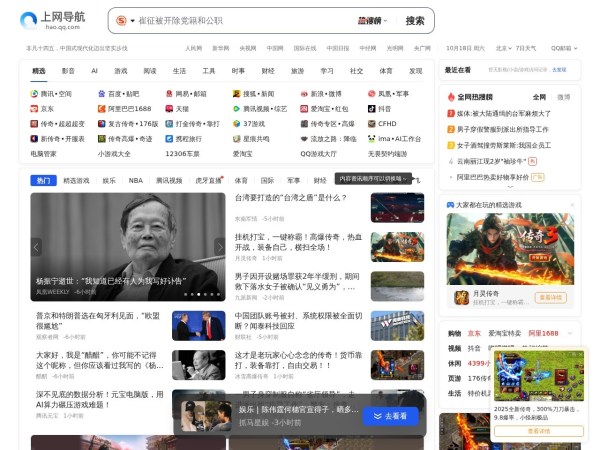Open the 复古传奇•176版 game icon
Image resolution: width=600 pixels, height=450 pixels.
tap(101, 124)
